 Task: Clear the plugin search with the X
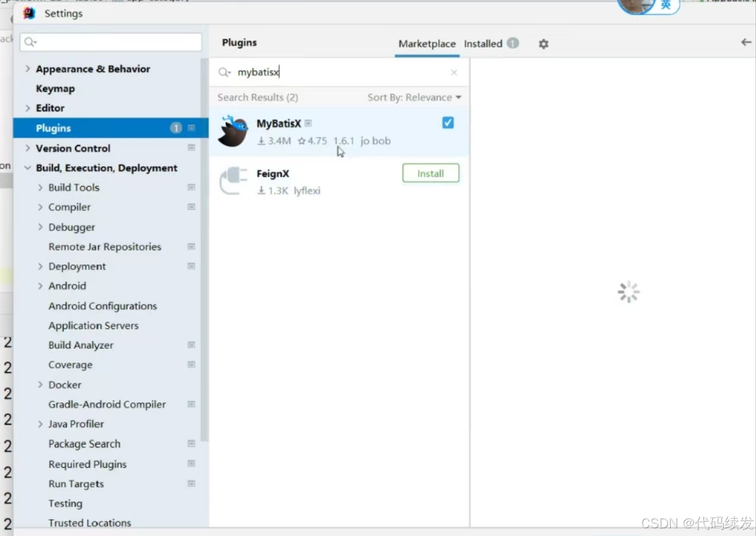(454, 73)
